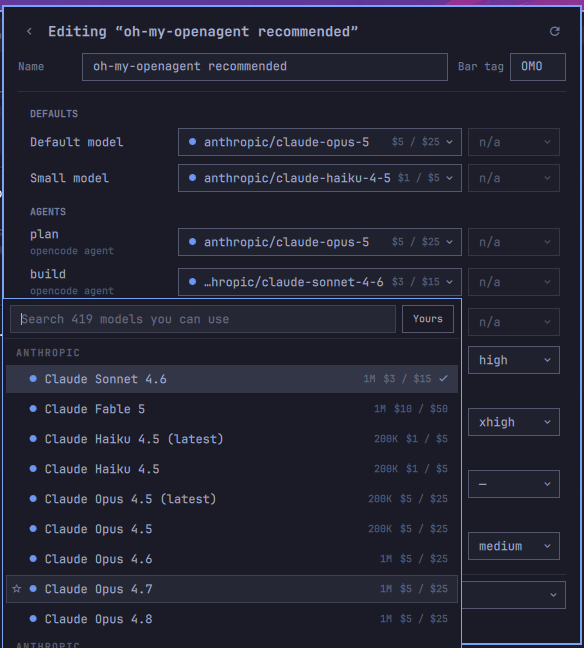Click the ANTHROPIC group header above Claude Sonnet 4.6
584x648 pixels.
(48, 353)
